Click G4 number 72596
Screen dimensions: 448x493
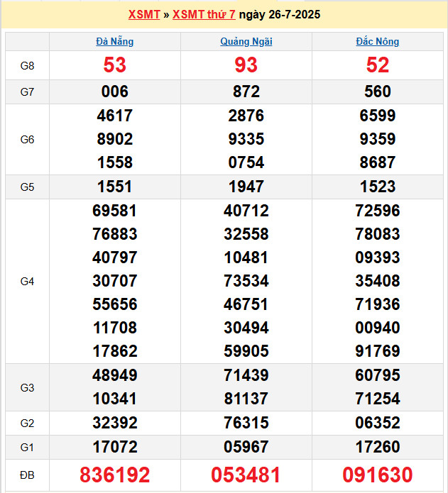point(378,211)
